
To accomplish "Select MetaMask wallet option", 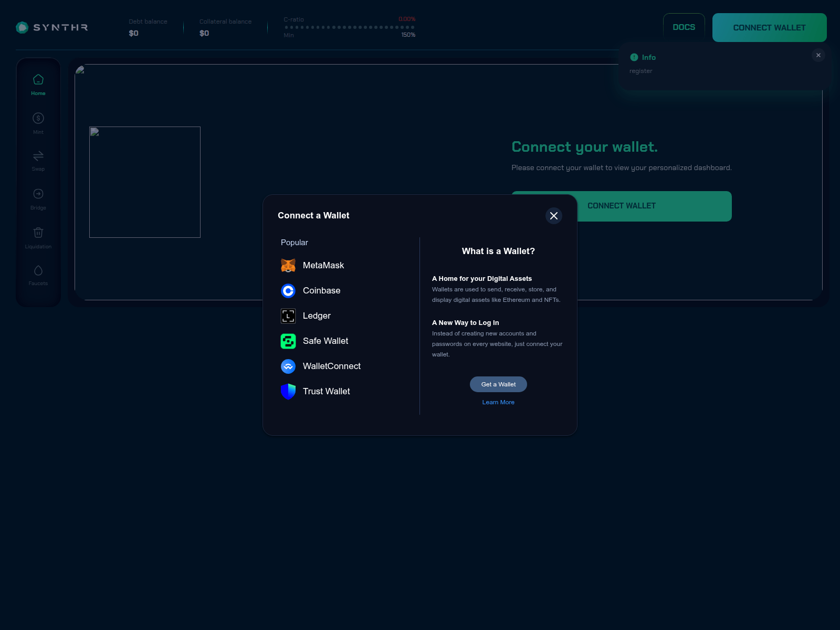I will (344, 266).
